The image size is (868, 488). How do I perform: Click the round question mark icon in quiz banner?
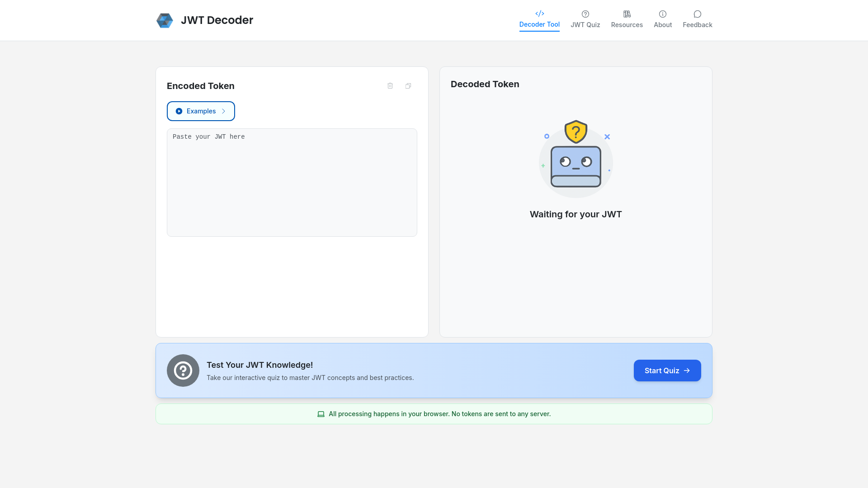[x=183, y=371]
